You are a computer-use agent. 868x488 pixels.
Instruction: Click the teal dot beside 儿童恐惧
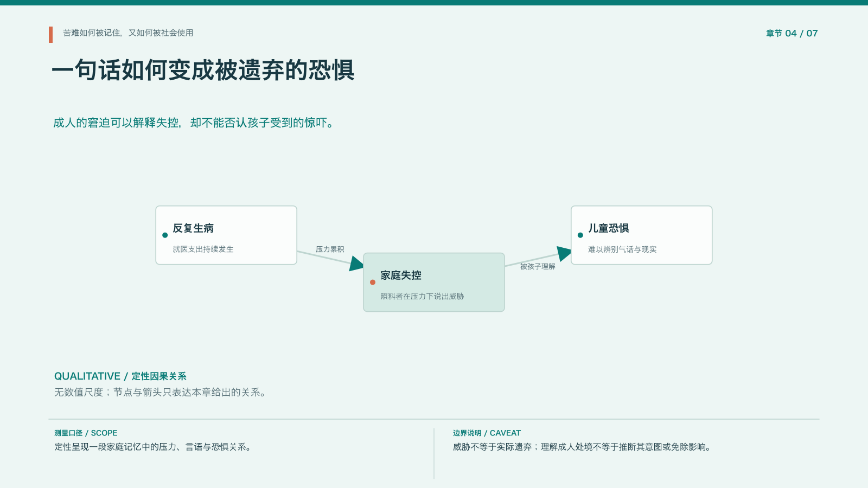[580, 235]
